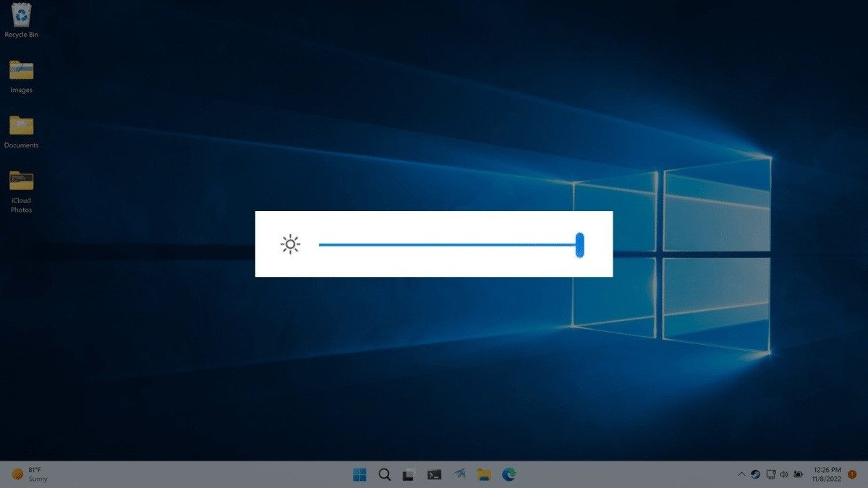Expand the hidden system tray icons chevron
The image size is (868, 488).
741,474
